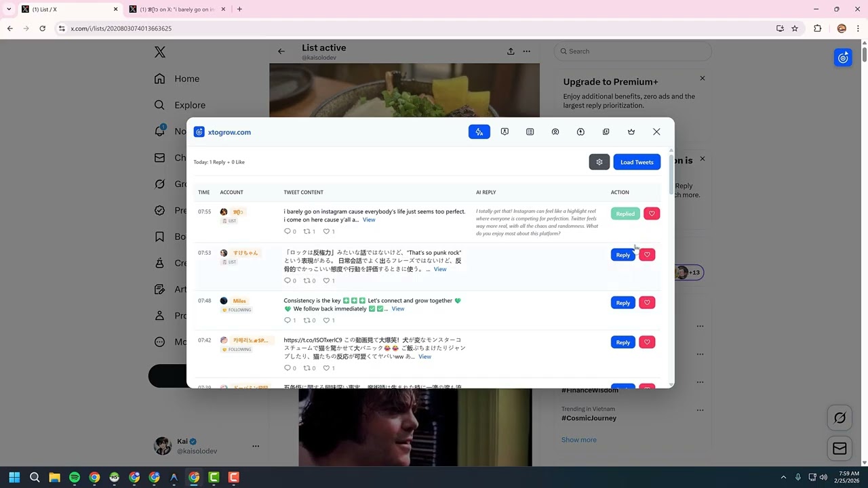Click the AI REPLY column header
Viewport: 868px width, 488px height.
pos(486,192)
